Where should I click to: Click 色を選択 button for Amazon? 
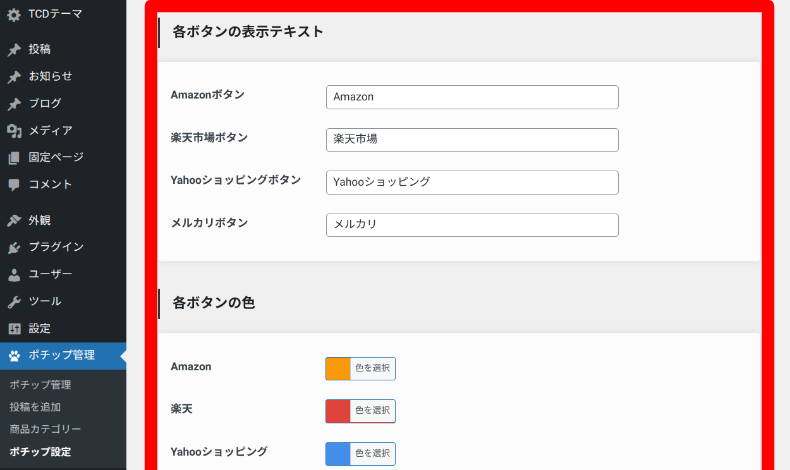(x=372, y=369)
